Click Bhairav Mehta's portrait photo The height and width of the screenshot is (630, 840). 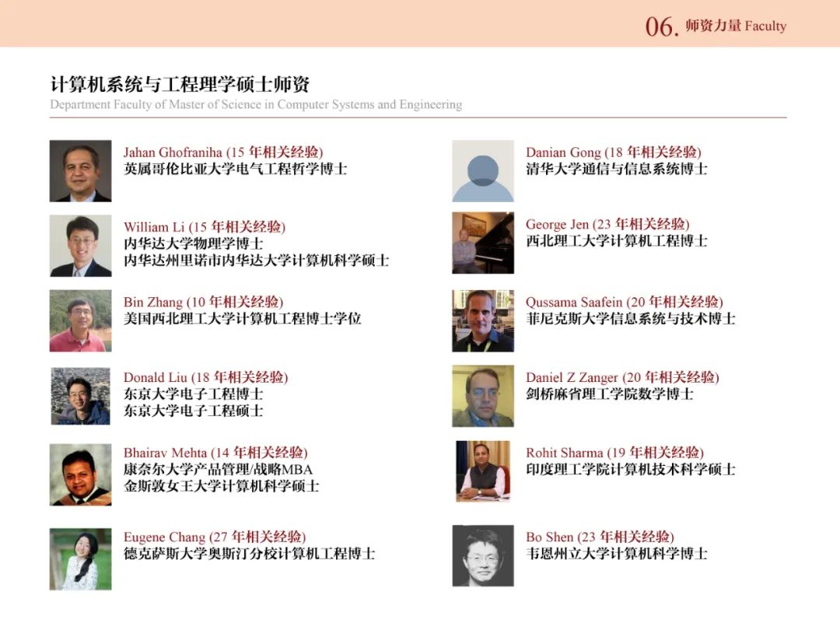(80, 474)
